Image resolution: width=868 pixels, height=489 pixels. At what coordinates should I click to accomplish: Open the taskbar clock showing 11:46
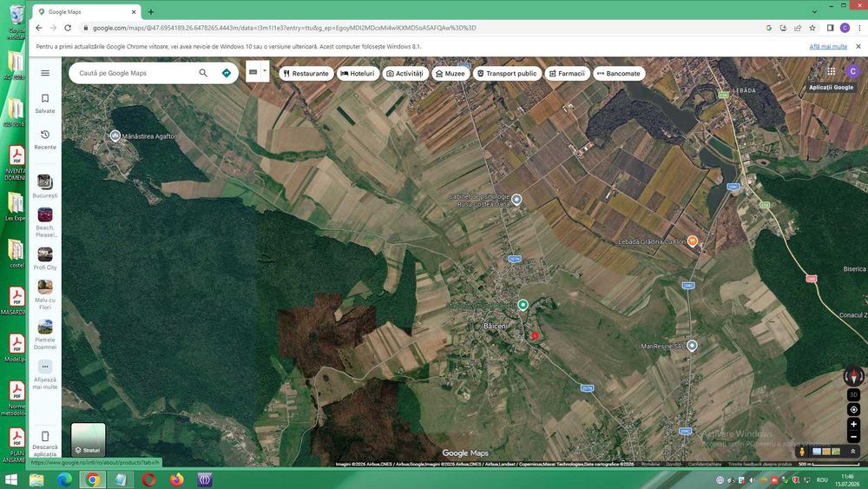click(x=847, y=480)
